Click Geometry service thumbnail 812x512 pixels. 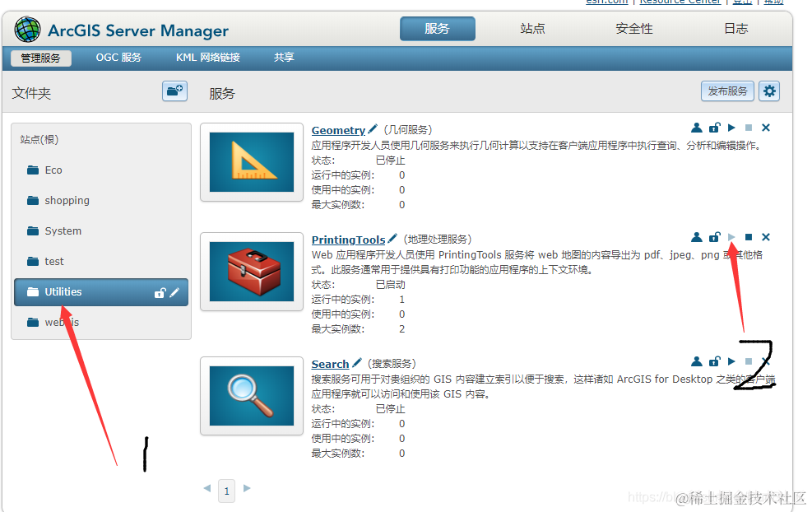[x=252, y=162]
